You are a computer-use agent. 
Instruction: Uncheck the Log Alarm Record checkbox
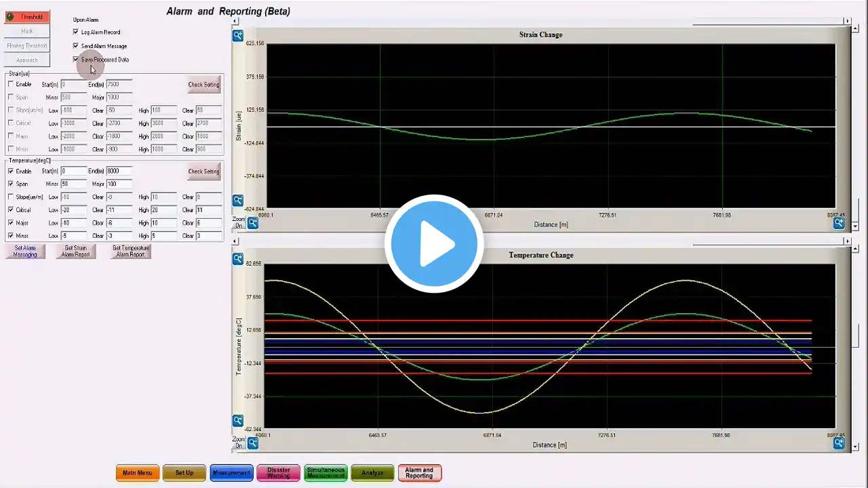pyautogui.click(x=76, y=32)
